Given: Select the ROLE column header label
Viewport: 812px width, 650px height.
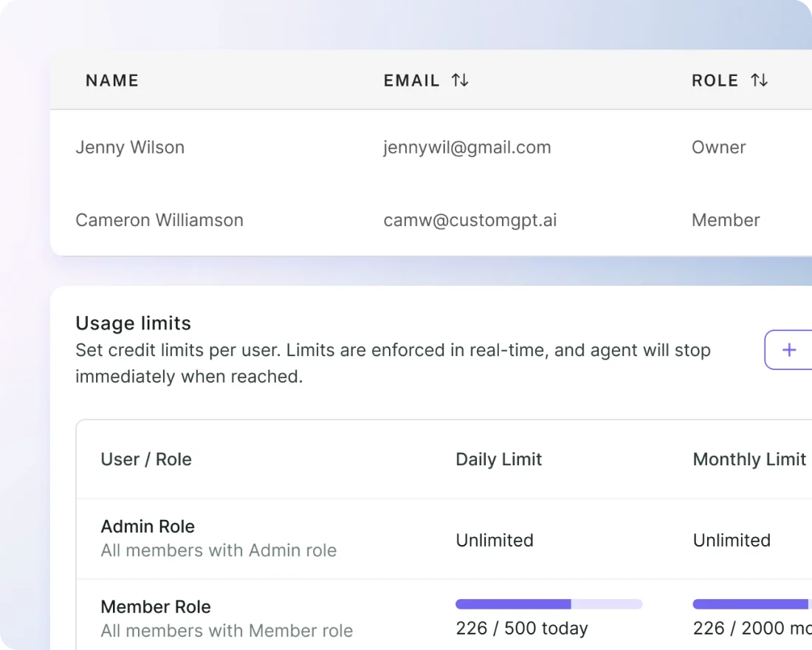Looking at the screenshot, I should tap(715, 81).
